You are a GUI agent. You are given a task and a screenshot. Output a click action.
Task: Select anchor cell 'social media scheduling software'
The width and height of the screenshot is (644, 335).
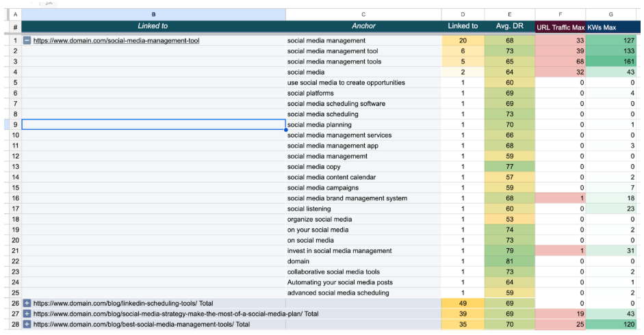click(x=363, y=103)
